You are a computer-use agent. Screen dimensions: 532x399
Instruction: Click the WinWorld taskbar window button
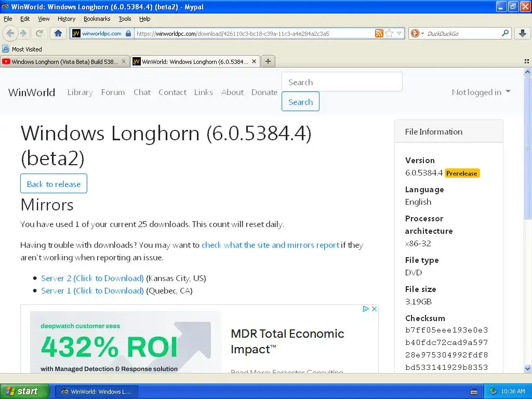coord(96,392)
